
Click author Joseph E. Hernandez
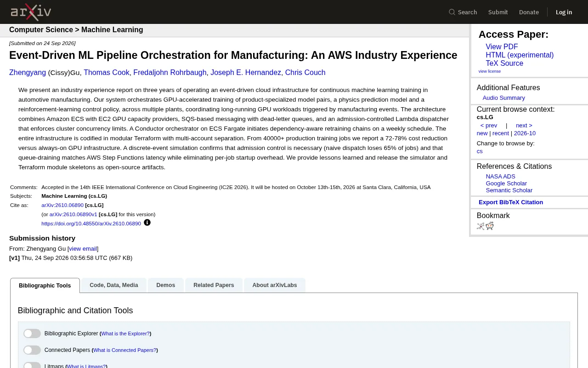[246, 73]
